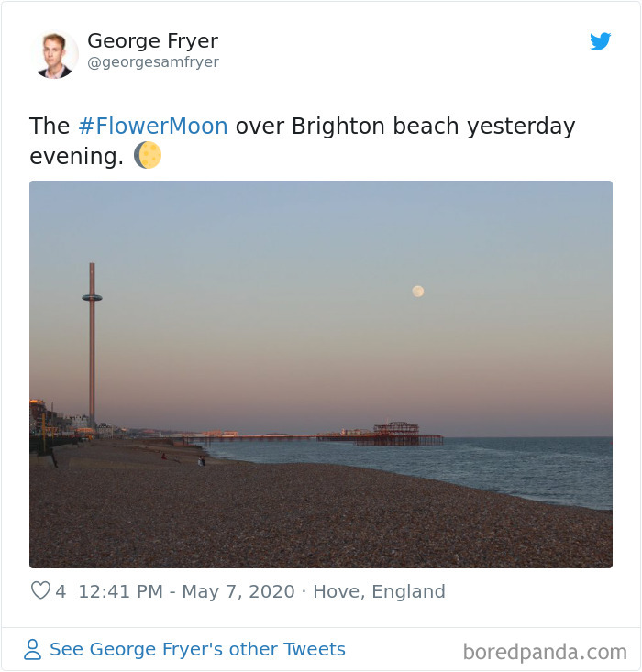
Task: Open the @georgesamfryer handle
Action: (x=153, y=62)
